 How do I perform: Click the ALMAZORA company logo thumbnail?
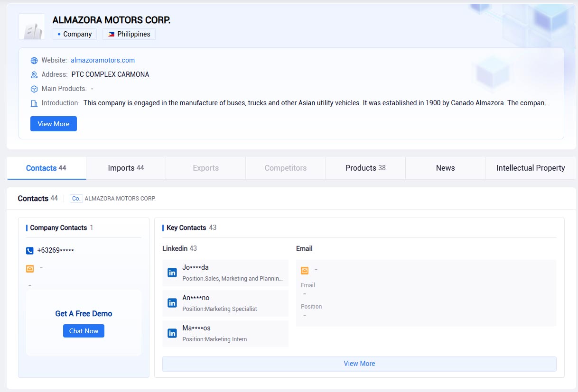click(32, 27)
